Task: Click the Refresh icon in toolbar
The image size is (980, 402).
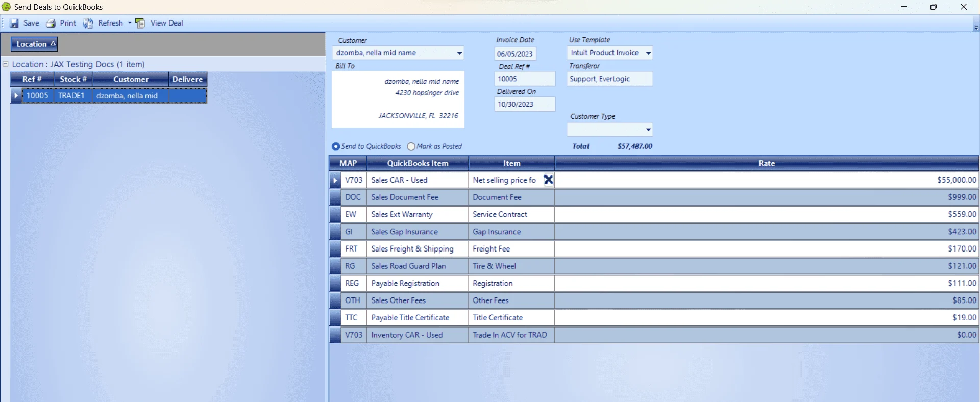Action: coord(88,23)
